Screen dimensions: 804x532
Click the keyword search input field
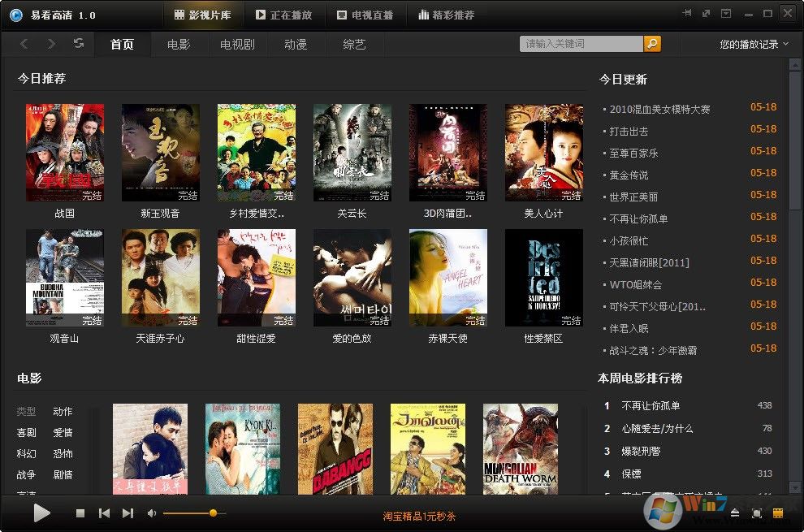581,44
